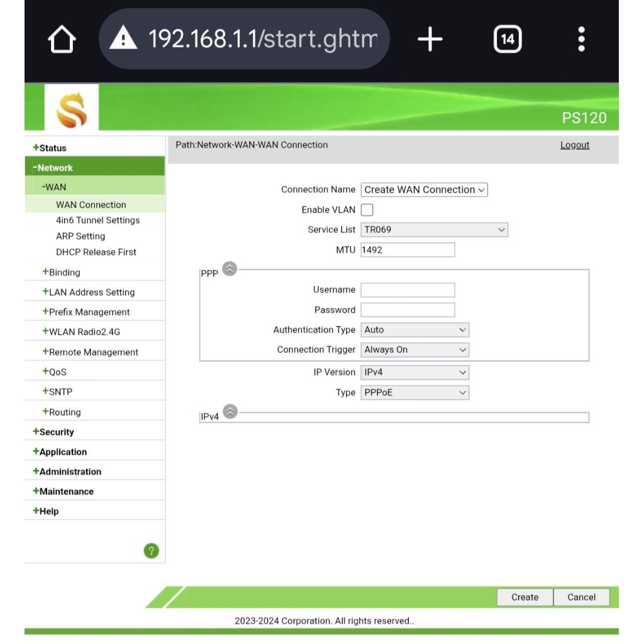Viewport: 644px width, 644px height.
Task: Enable the VLAN checkbox
Action: point(367,210)
